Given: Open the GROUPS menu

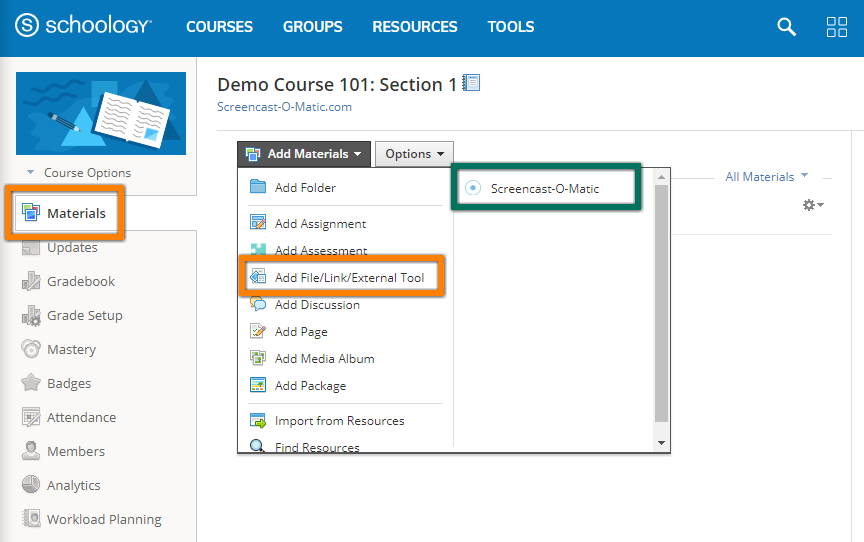Looking at the screenshot, I should click(312, 26).
